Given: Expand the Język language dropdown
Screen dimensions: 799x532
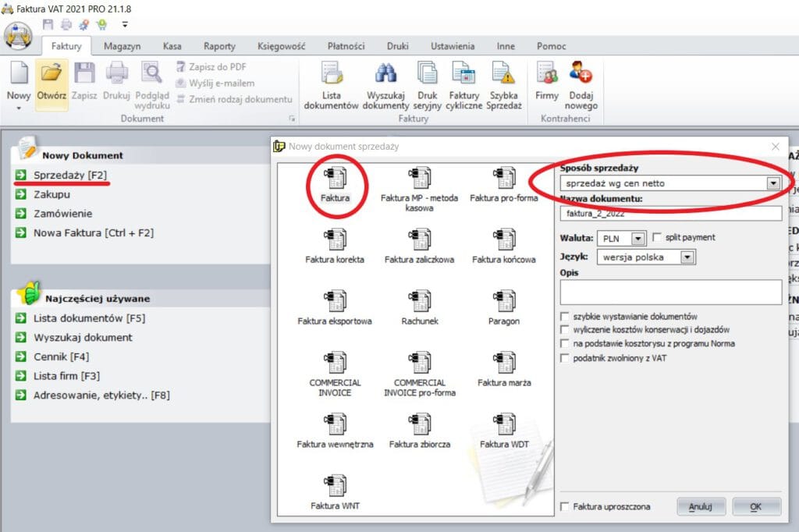Looking at the screenshot, I should coord(687,257).
